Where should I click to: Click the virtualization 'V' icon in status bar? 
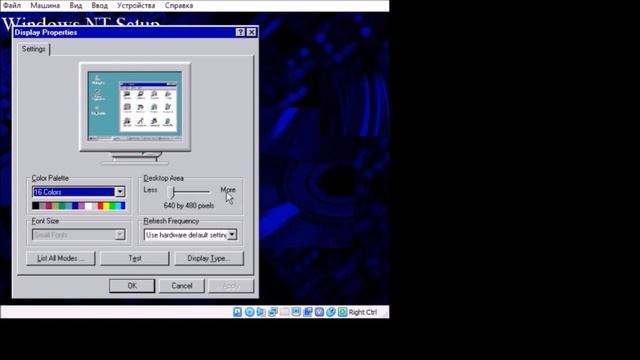point(319,312)
